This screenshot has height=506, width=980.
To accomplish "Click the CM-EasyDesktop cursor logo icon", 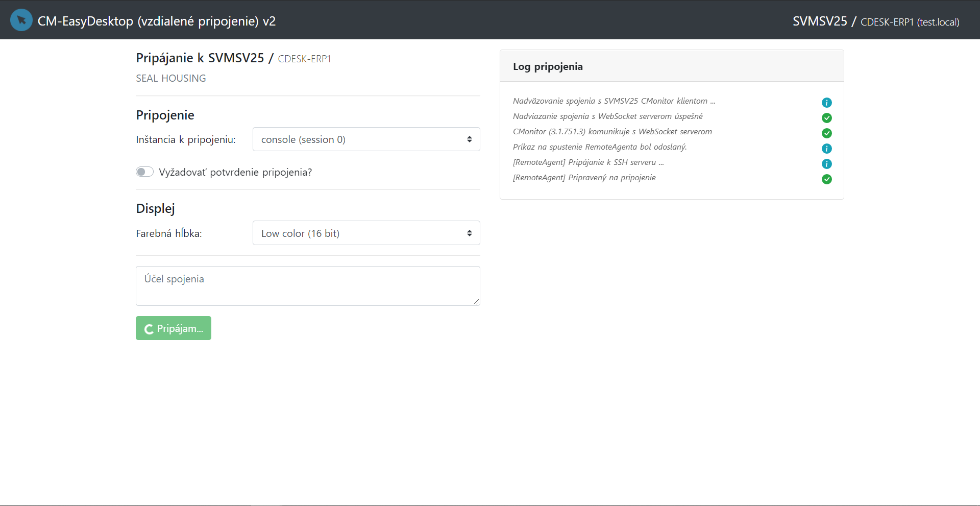I will pos(21,20).
